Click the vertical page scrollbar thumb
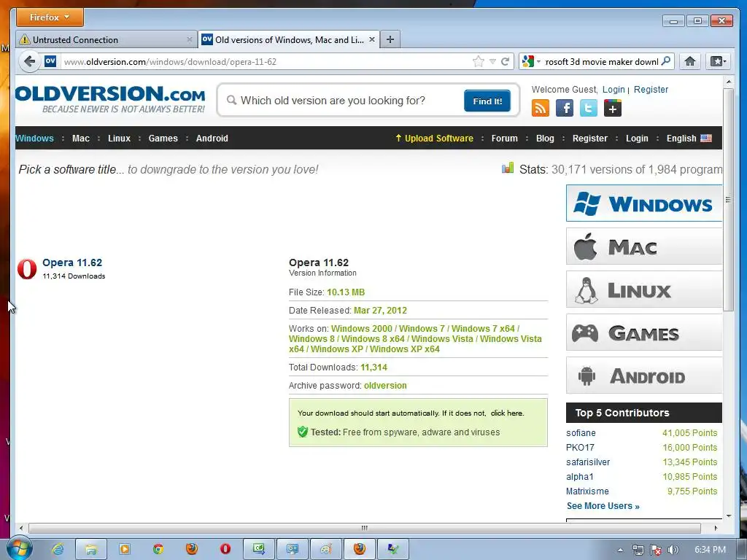The height and width of the screenshot is (560, 747). (728, 200)
